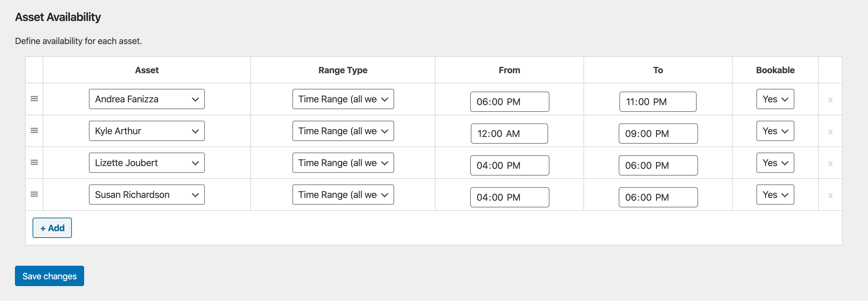The height and width of the screenshot is (301, 868).
Task: Open the Kyle Arthur asset dropdown
Action: (147, 131)
